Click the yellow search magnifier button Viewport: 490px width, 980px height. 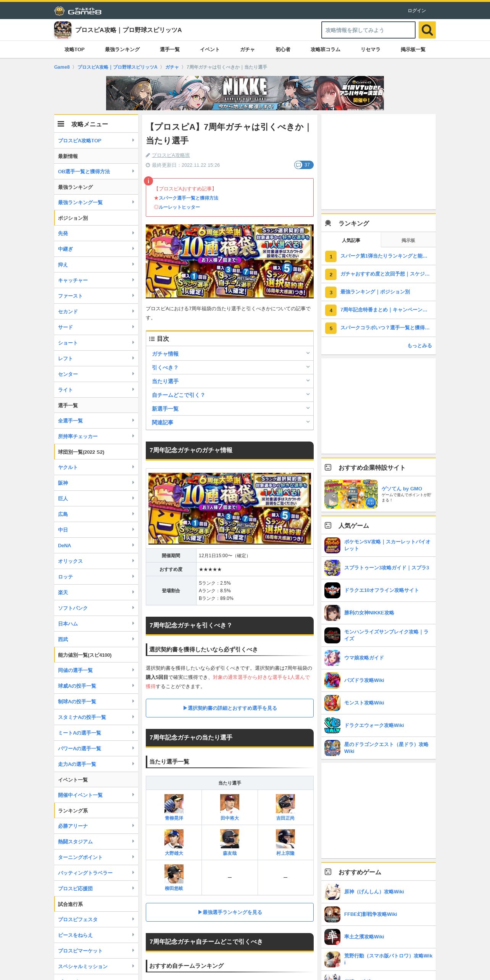(x=427, y=30)
